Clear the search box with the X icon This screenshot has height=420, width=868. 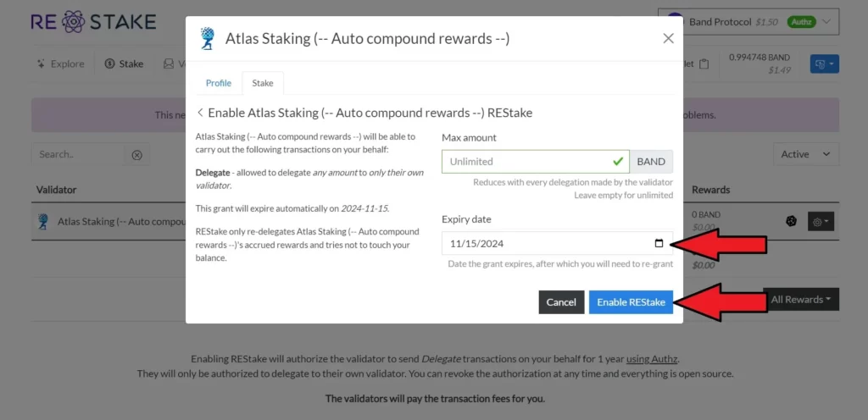tap(136, 155)
